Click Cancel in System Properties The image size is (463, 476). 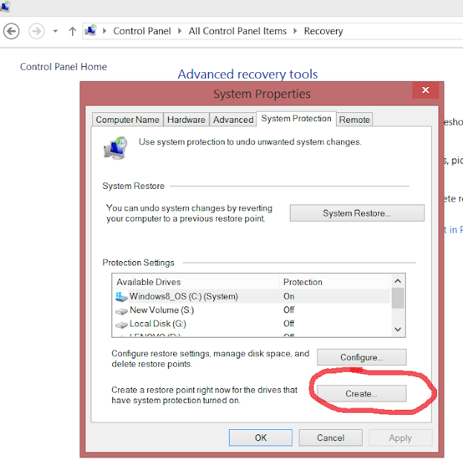click(331, 438)
